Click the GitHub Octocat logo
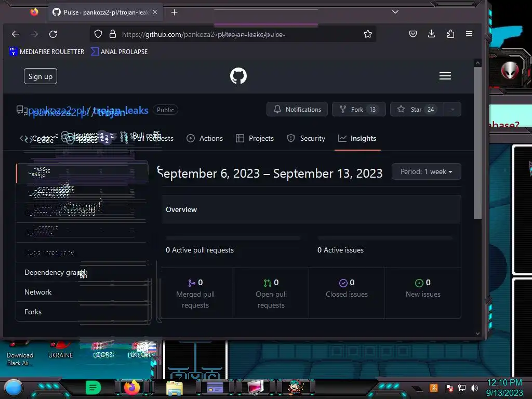This screenshot has width=532, height=399. pyautogui.click(x=238, y=76)
